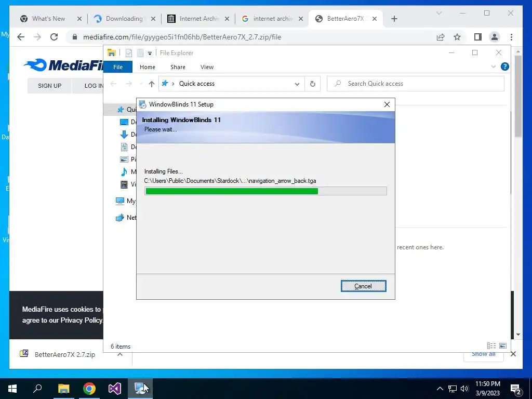
Task: Switch File Explorer to large icons view
Action: pos(503,345)
